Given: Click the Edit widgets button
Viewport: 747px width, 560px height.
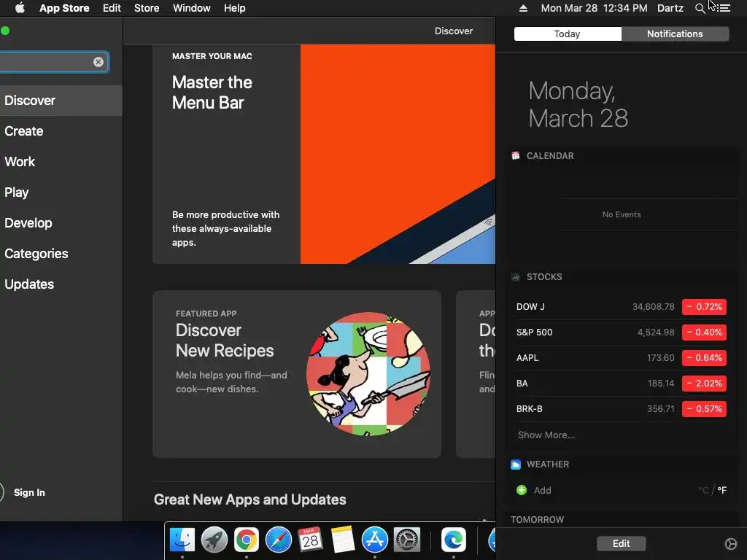Looking at the screenshot, I should [x=622, y=543].
